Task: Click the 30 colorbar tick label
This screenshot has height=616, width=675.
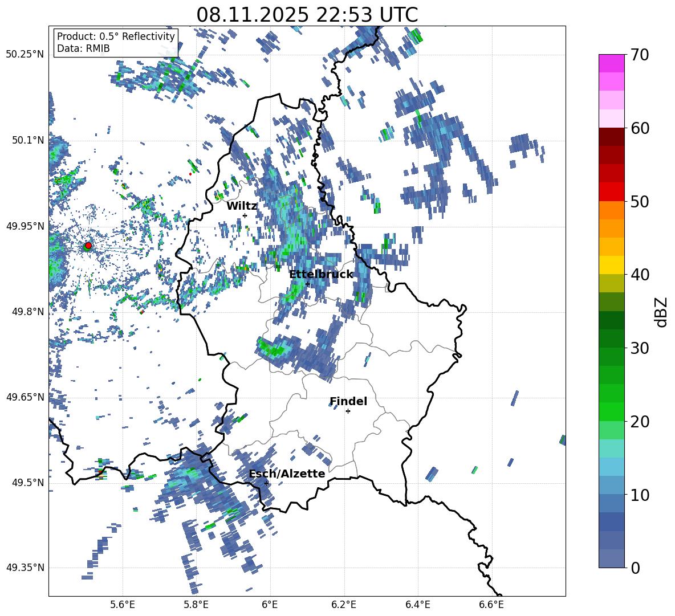Action: 640,348
